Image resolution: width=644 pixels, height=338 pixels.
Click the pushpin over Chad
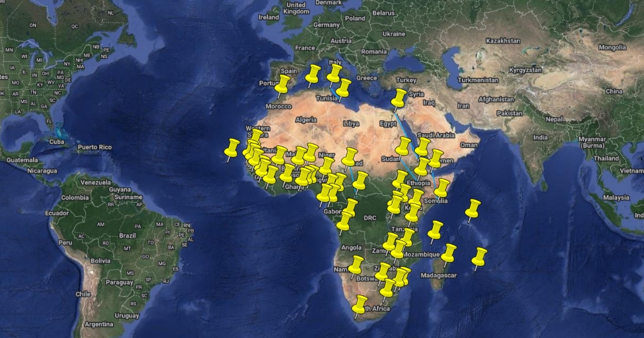click(x=350, y=156)
